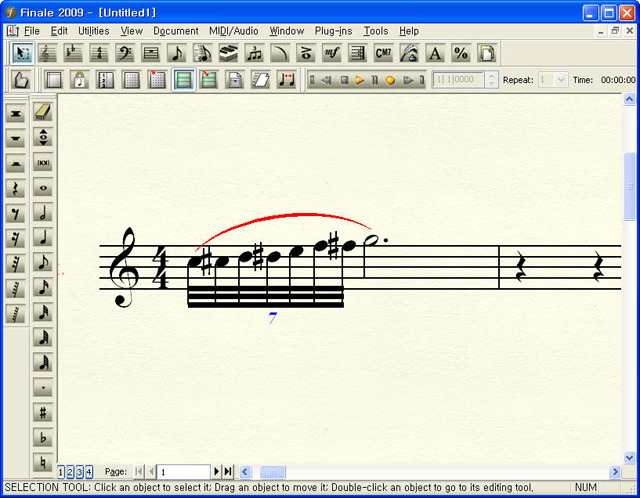The image size is (640, 498).
Task: Choose the Clef Tool with bass clef
Action: point(126,53)
